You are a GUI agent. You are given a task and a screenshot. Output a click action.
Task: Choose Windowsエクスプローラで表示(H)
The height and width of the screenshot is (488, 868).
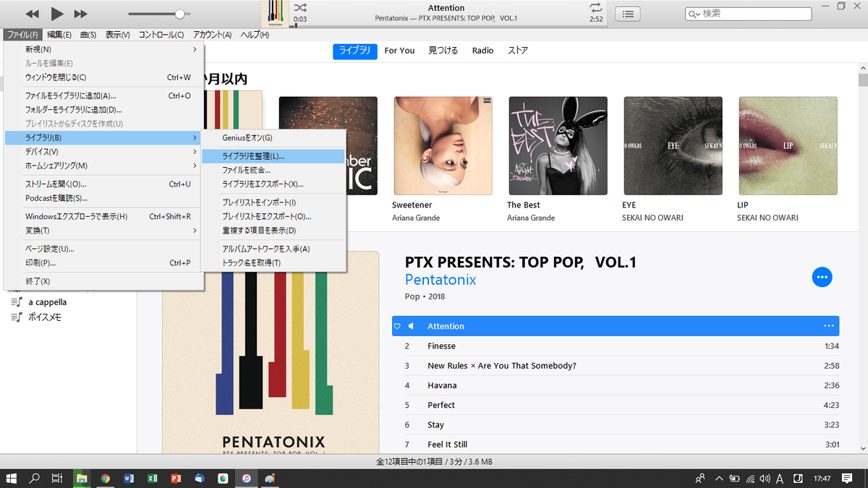coord(104,216)
